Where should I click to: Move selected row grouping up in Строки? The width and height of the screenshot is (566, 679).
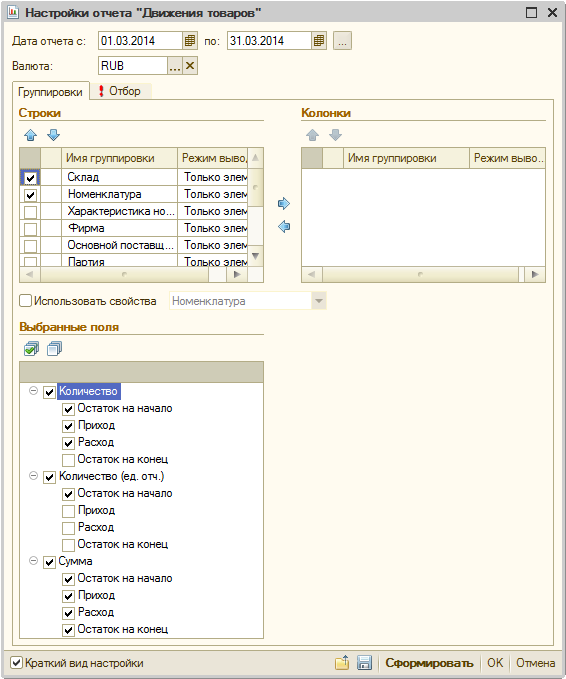click(x=30, y=135)
